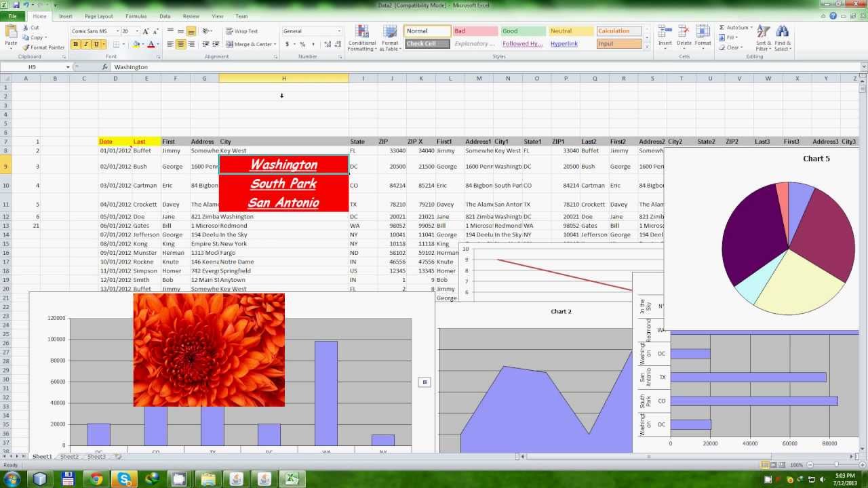Image resolution: width=868 pixels, height=488 pixels.
Task: Click the Cut scissors icon
Action: pos(26,28)
